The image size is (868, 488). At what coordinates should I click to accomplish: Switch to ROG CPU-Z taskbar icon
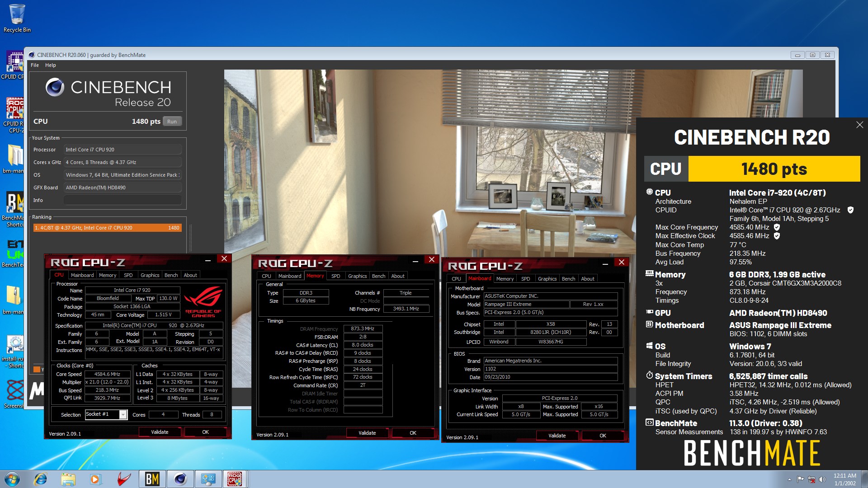tap(235, 479)
